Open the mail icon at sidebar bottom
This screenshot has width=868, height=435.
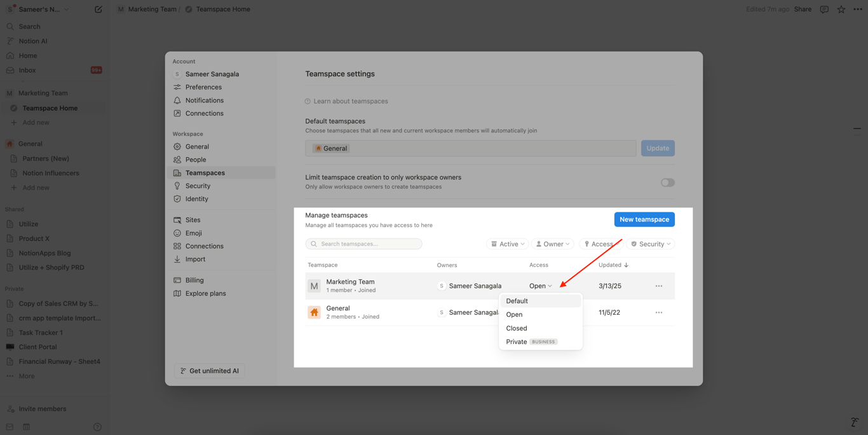[10, 427]
